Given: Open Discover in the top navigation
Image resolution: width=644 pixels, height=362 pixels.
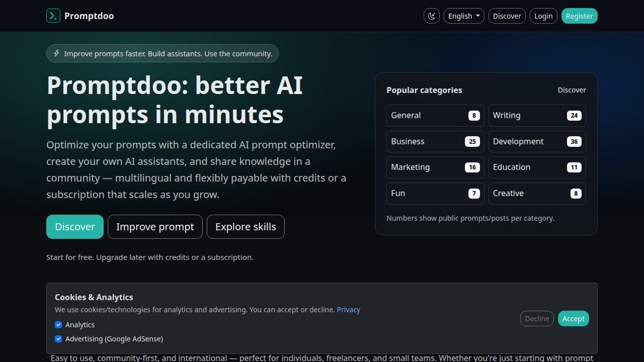Looking at the screenshot, I should [507, 16].
